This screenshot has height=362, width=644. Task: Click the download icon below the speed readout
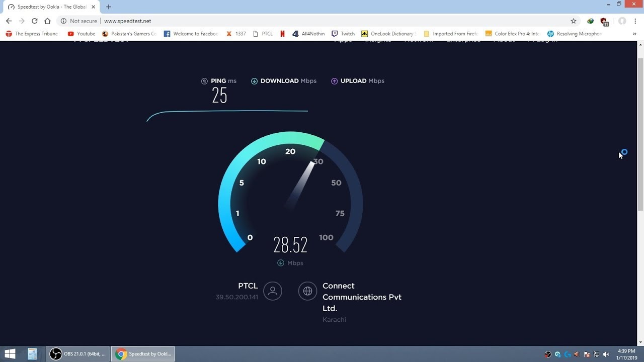(281, 263)
